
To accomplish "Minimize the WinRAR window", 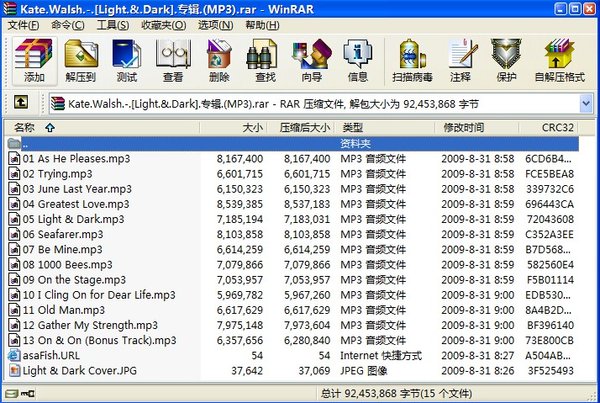I will click(561, 8).
